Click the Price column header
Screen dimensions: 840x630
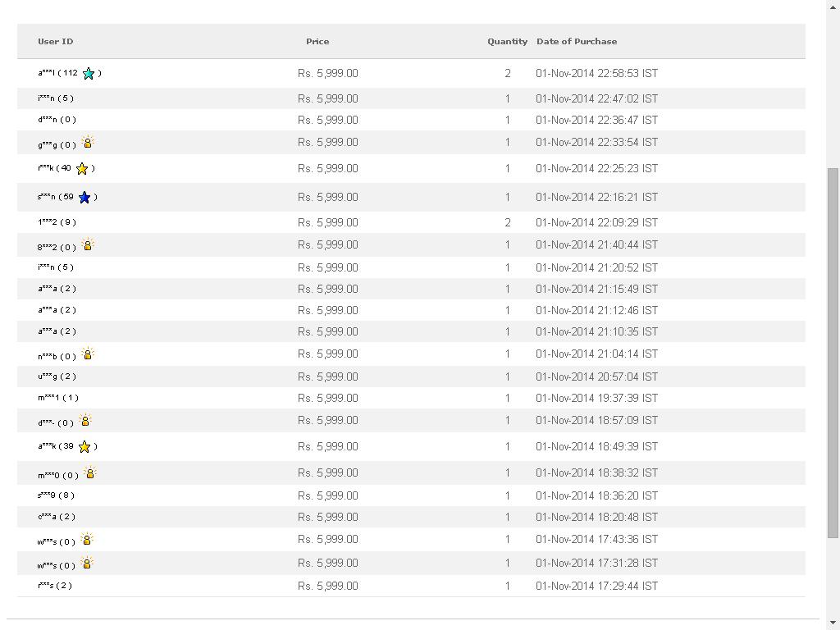coord(317,41)
